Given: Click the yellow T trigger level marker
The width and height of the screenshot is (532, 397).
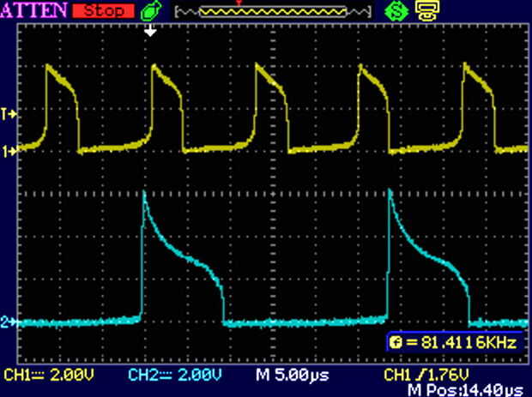Looking at the screenshot, I should pos(9,114).
